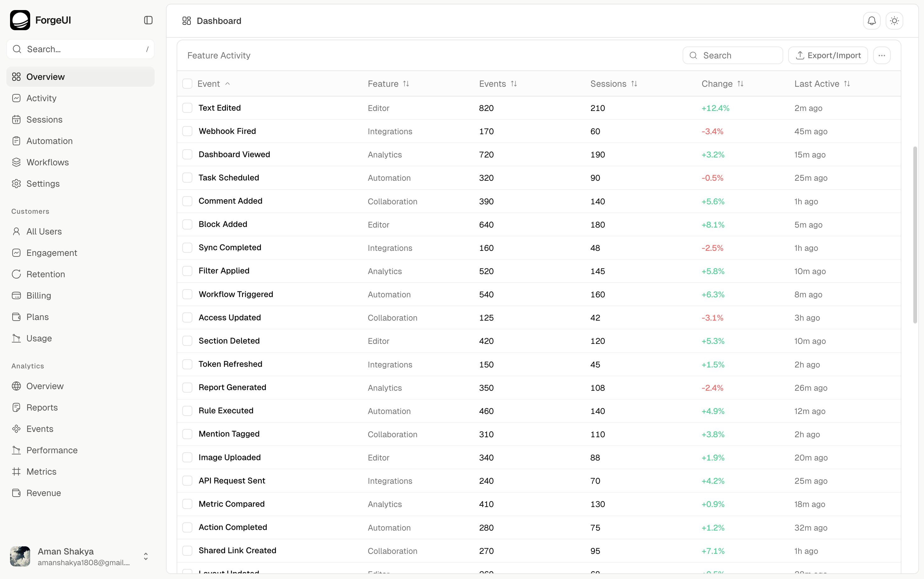Open the three-dot more options icon
The width and height of the screenshot is (924, 579).
point(882,55)
